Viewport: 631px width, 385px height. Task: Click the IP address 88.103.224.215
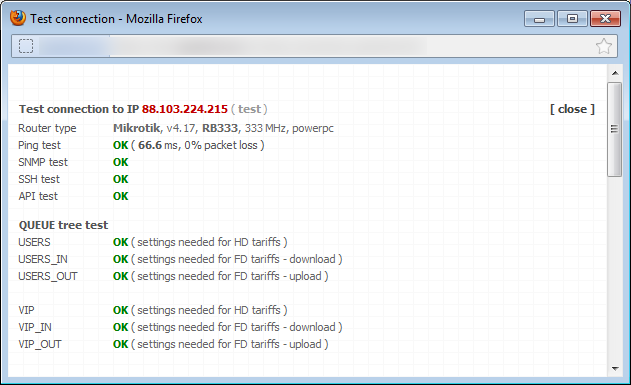click(185, 109)
